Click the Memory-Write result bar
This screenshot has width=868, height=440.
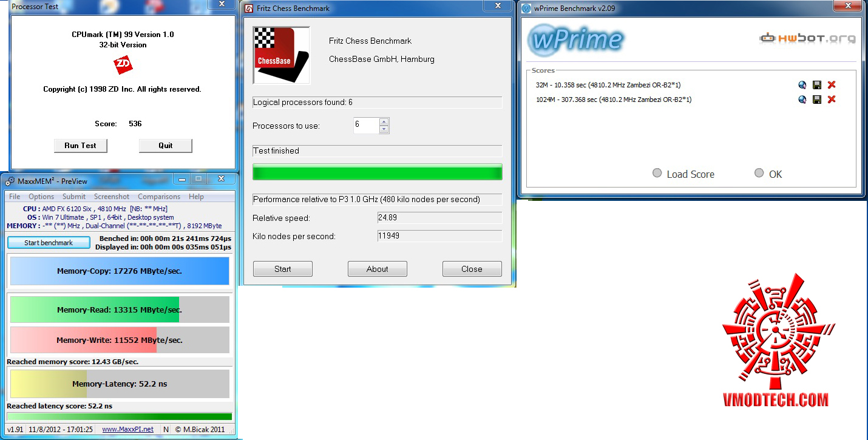[x=120, y=340]
